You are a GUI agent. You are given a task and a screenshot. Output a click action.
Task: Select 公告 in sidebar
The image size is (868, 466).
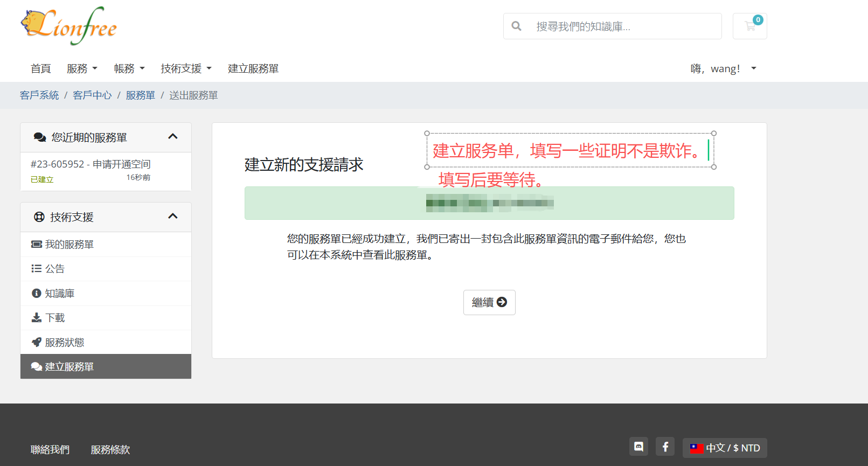106,268
